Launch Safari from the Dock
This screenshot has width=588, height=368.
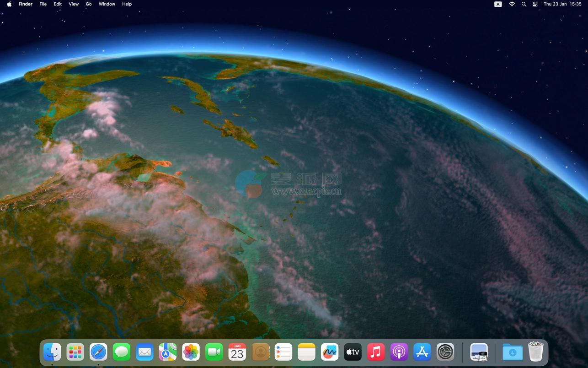98,352
